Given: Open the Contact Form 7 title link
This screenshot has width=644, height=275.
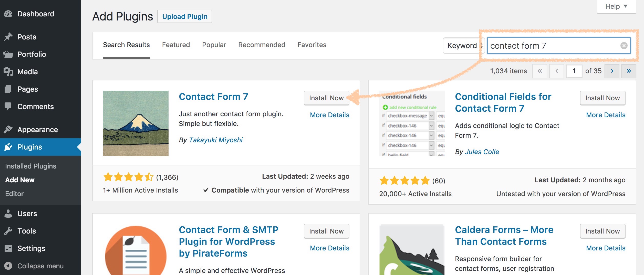Looking at the screenshot, I should click(213, 97).
